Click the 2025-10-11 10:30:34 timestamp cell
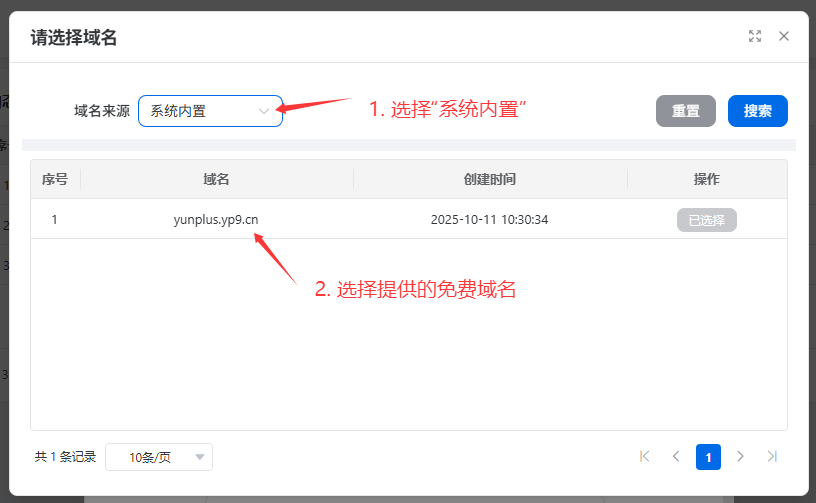This screenshot has height=503, width=816. [489, 220]
